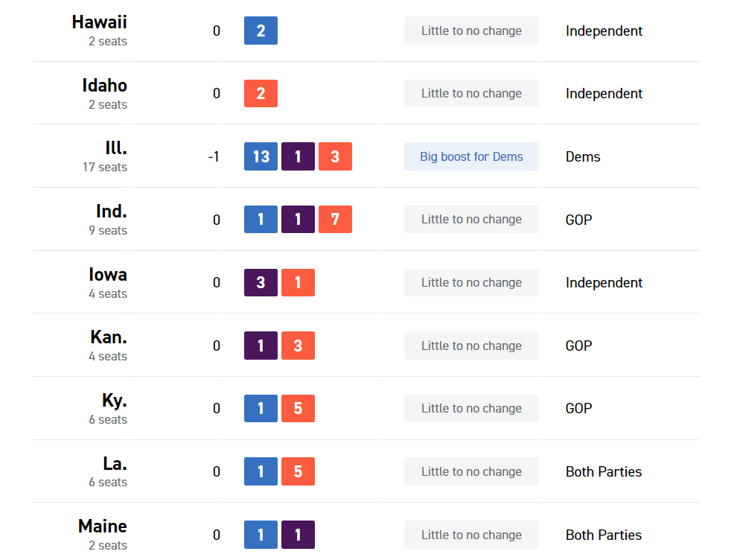Screen dimensions: 734x560
Task: Click Kansas red box showing 3
Action: coord(298,346)
